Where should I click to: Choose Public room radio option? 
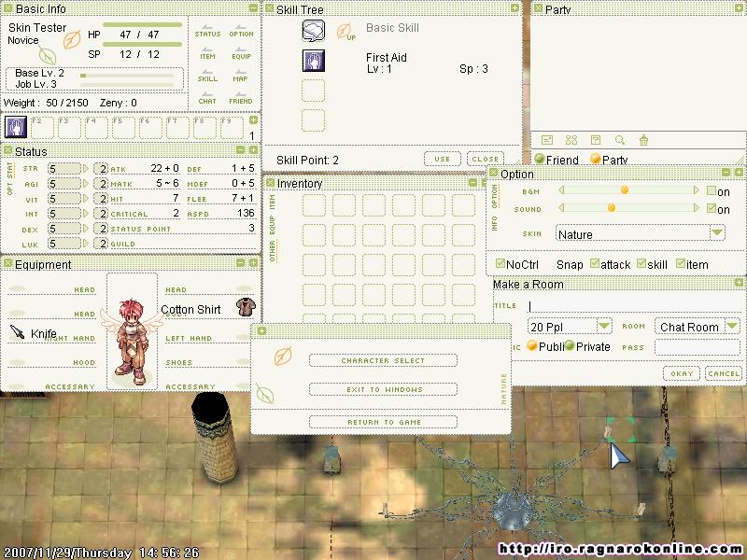coord(531,345)
